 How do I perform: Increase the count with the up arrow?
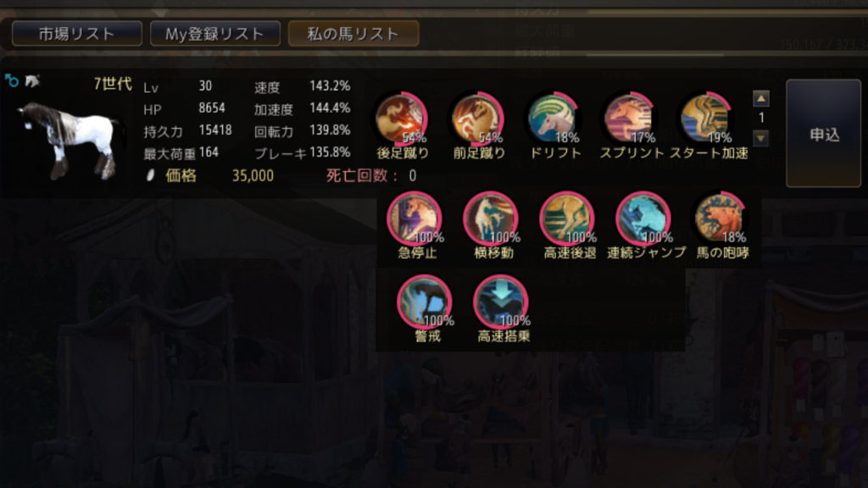pos(761,98)
